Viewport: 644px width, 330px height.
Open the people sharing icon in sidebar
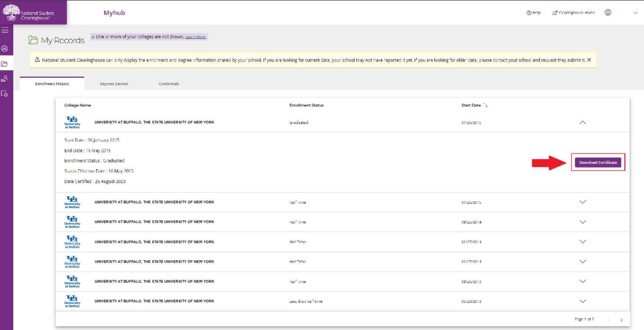pos(5,79)
